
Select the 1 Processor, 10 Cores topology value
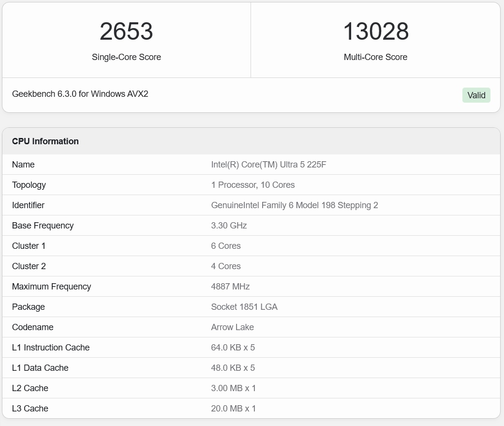[x=252, y=185]
